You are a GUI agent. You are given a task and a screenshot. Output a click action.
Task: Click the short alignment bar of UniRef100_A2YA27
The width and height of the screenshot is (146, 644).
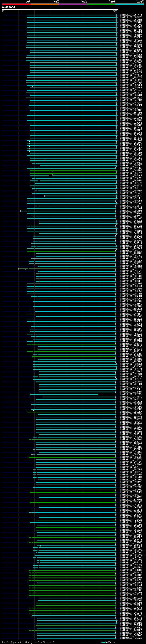[x=64, y=394]
